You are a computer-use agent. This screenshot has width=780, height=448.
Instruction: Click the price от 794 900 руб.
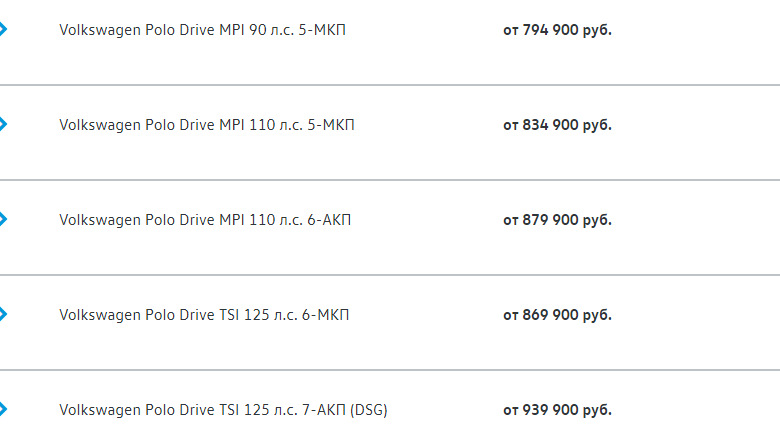point(557,30)
